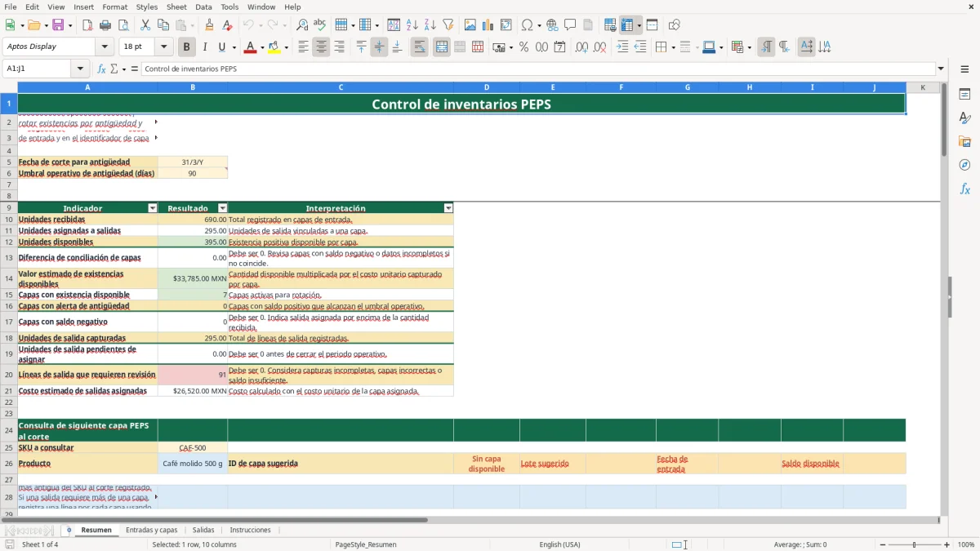980x551 pixels.
Task: Click the Export as PDF icon
Action: click(88, 25)
